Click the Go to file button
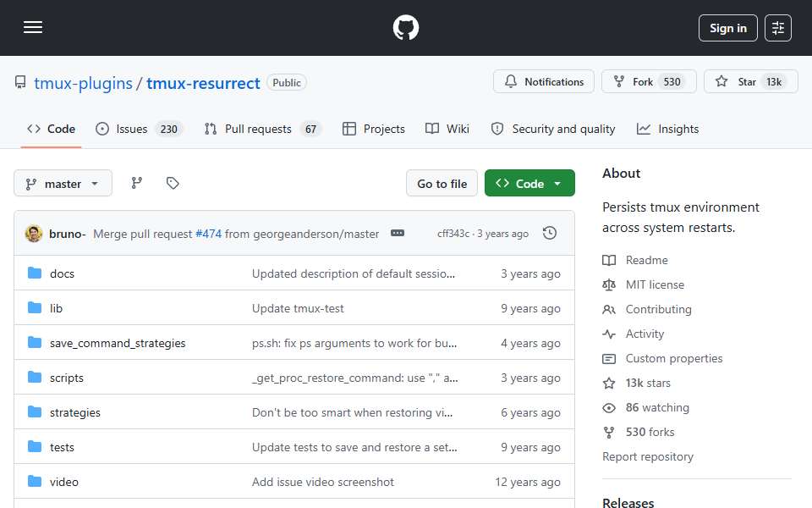 point(442,184)
